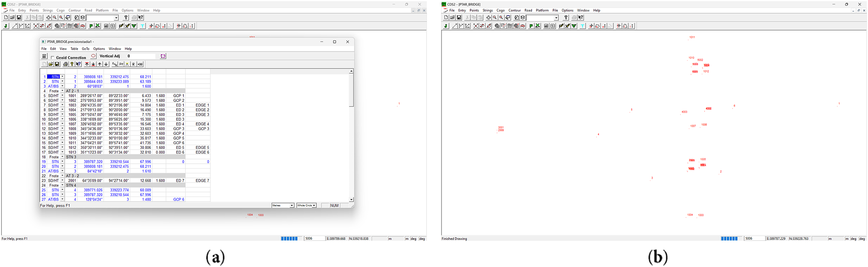This screenshot has width=868, height=267.
Task: Click the EN coordinates toolbar icon
Action: (114, 64)
